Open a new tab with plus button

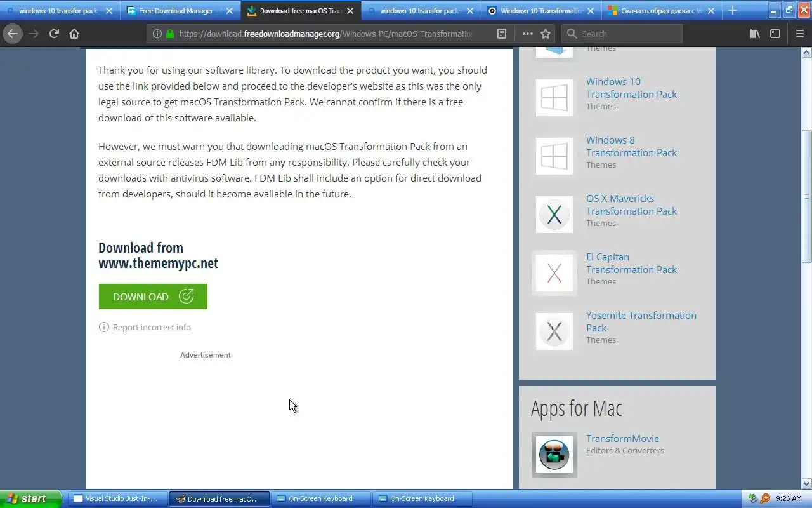pyautogui.click(x=733, y=10)
